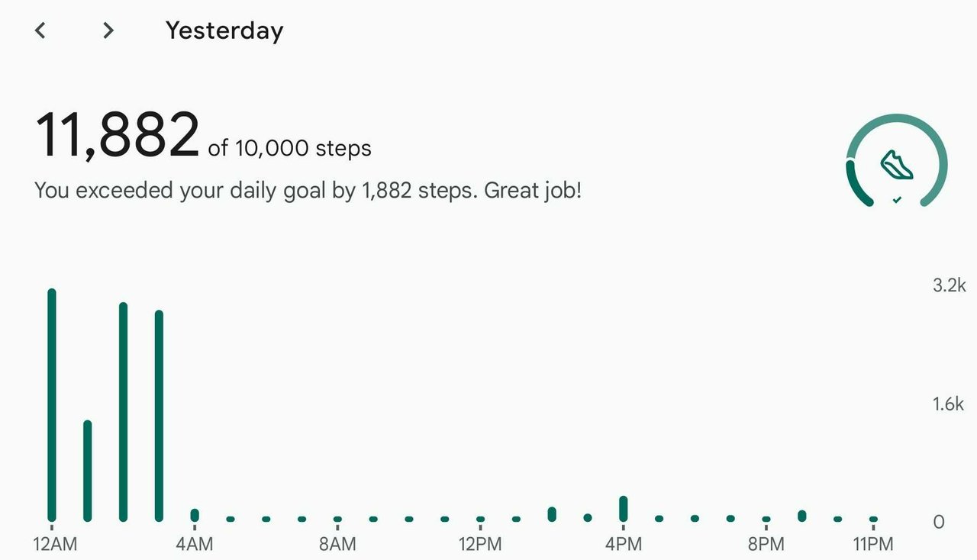
Task: Tap the 8AM dot on the chart
Action: [337, 519]
